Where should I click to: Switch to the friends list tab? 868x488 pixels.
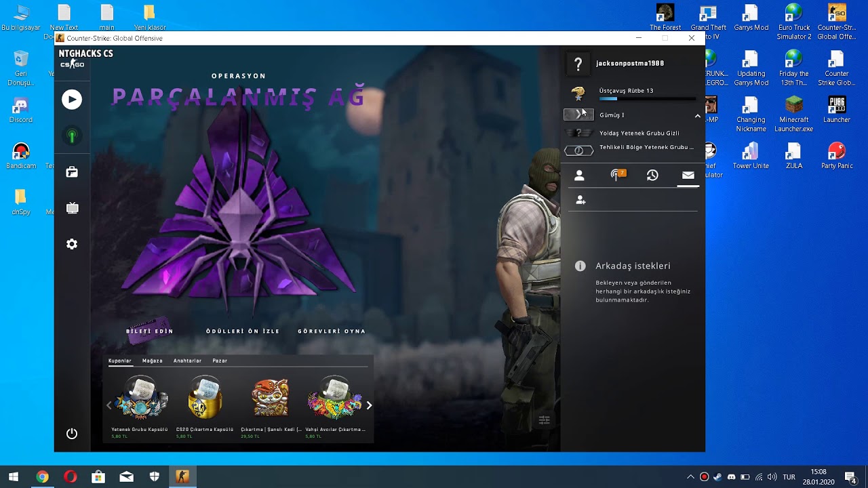(x=579, y=176)
